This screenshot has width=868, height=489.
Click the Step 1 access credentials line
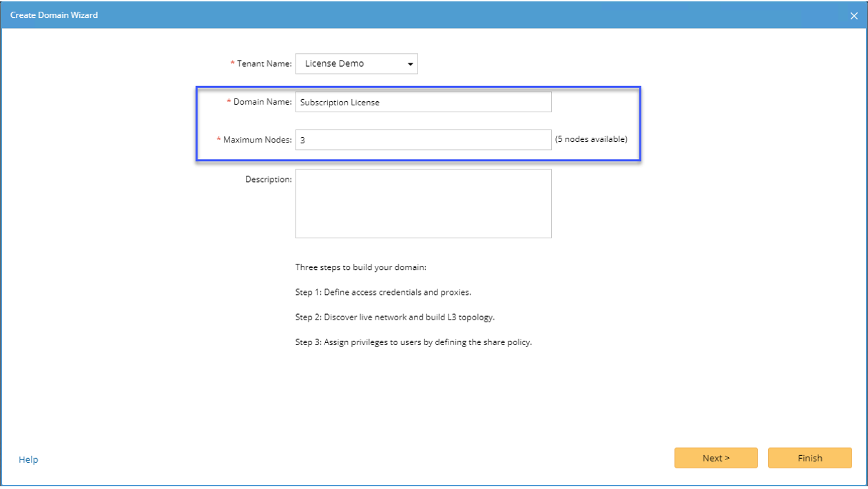pos(383,292)
